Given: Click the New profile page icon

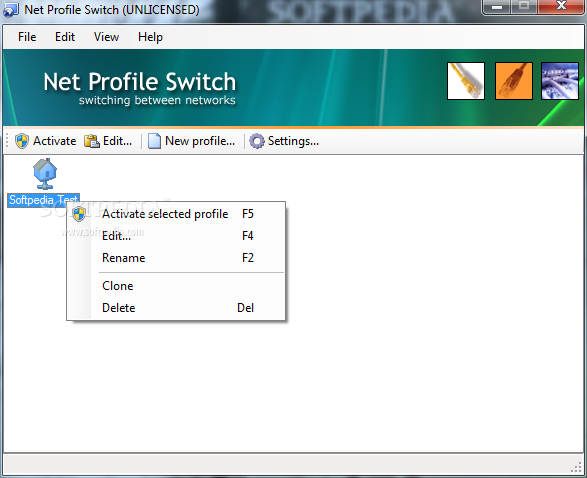Looking at the screenshot, I should (154, 141).
